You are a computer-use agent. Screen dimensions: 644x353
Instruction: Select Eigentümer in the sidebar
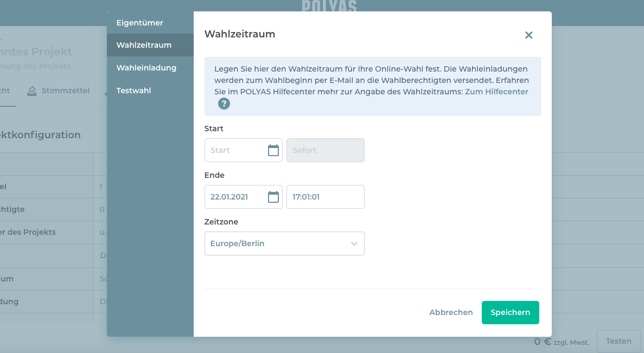click(x=140, y=23)
